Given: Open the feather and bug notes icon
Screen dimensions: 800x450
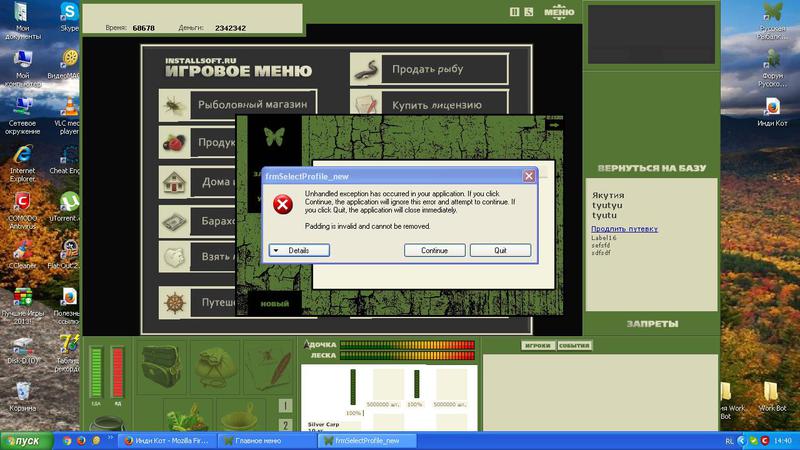Looking at the screenshot, I should [x=269, y=367].
